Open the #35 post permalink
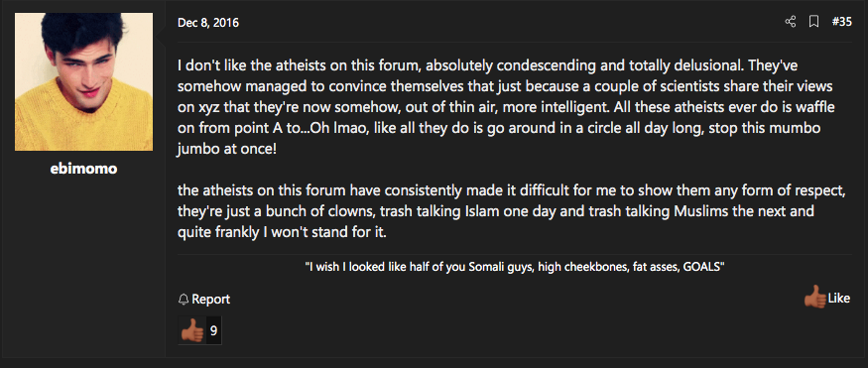 [x=842, y=22]
